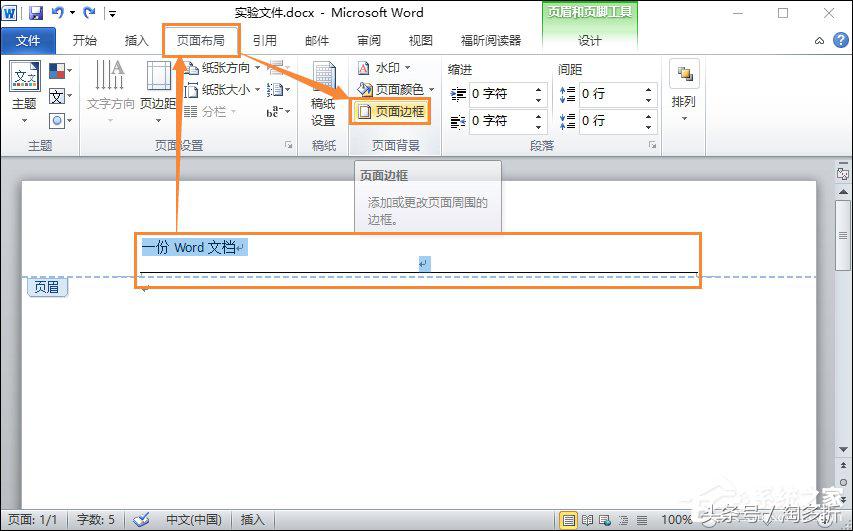Image resolution: width=853 pixels, height=531 pixels.
Task: Launch the 页面设置 dialog box
Action: (x=288, y=145)
